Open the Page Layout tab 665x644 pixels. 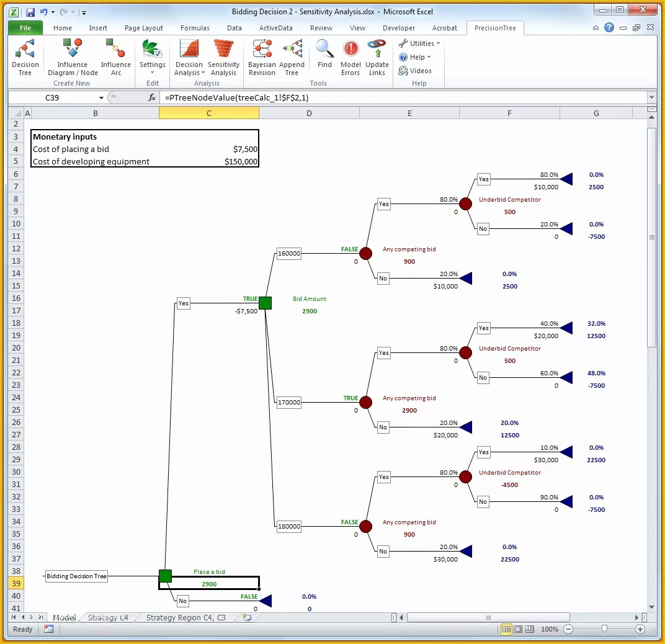pyautogui.click(x=144, y=28)
